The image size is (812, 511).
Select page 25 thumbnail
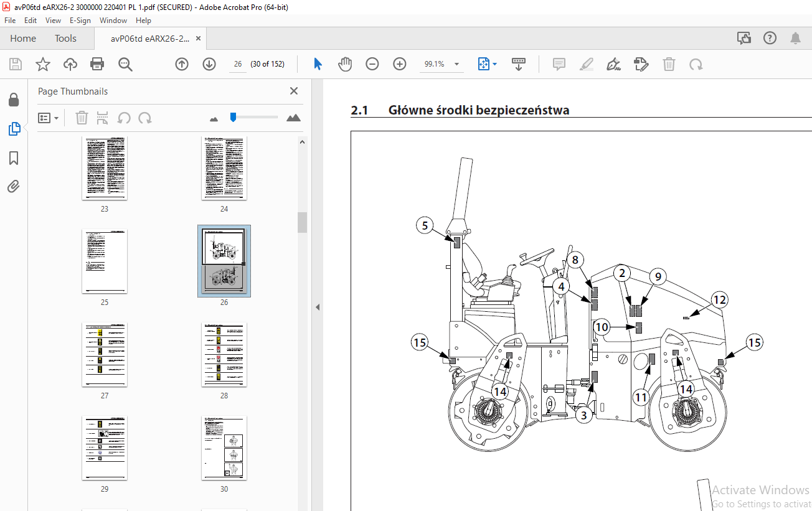(x=105, y=261)
